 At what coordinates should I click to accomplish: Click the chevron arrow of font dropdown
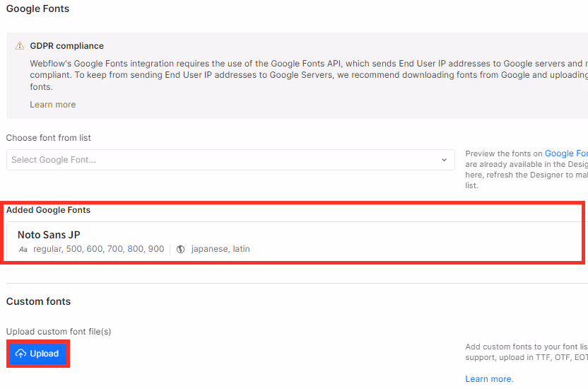click(x=444, y=160)
